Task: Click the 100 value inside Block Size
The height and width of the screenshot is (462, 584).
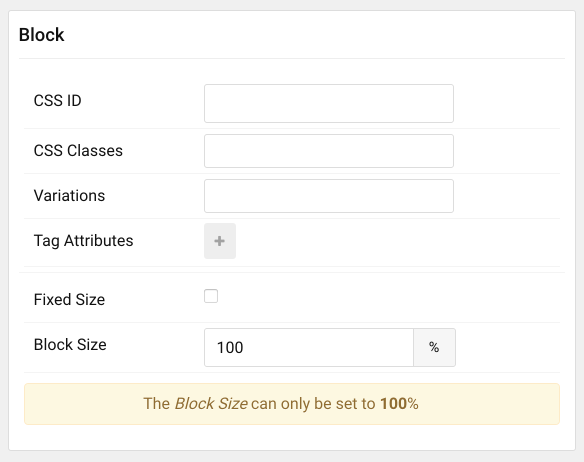Action: 230,348
